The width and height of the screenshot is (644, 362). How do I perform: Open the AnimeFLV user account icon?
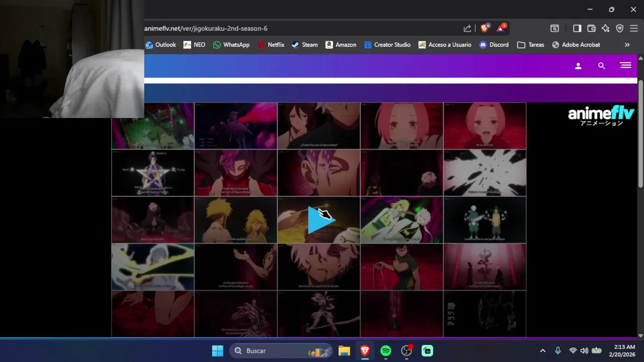point(578,66)
